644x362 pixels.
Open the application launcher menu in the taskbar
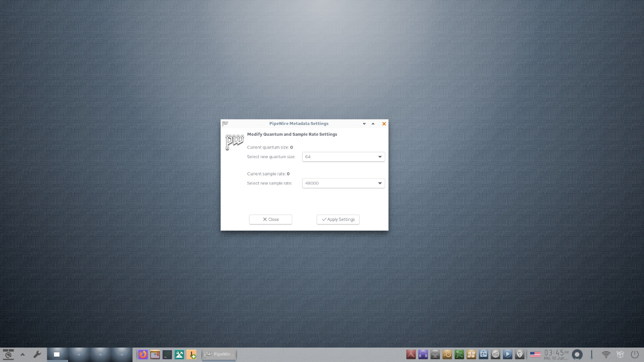(9, 354)
